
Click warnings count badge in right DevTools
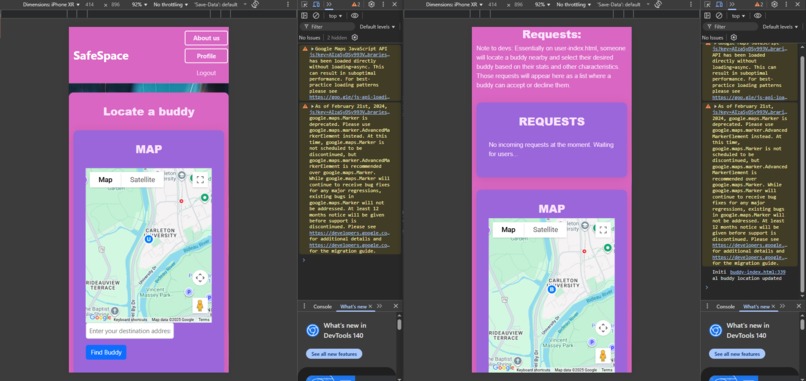pyautogui.click(x=759, y=4)
